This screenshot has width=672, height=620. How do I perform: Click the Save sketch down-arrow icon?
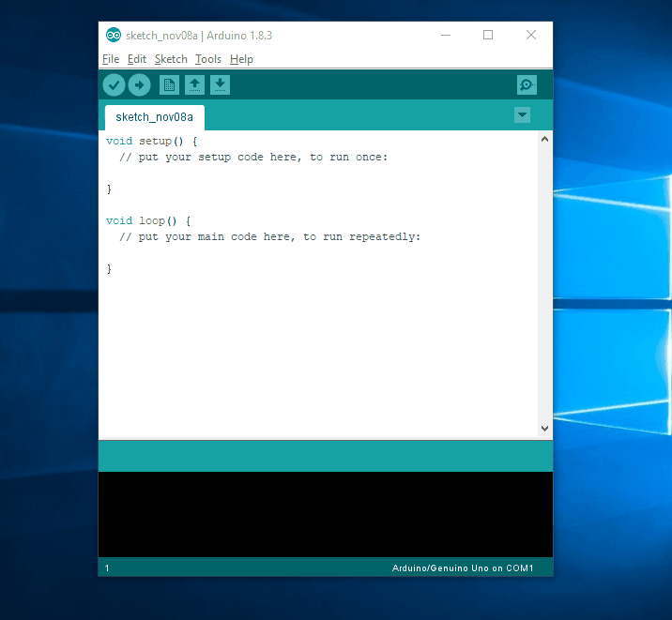220,85
